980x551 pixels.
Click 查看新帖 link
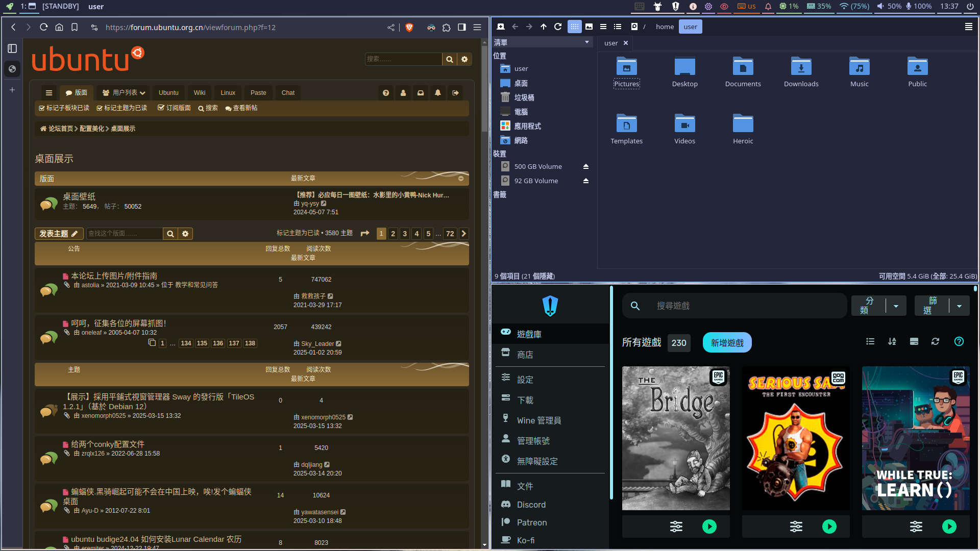(x=241, y=108)
